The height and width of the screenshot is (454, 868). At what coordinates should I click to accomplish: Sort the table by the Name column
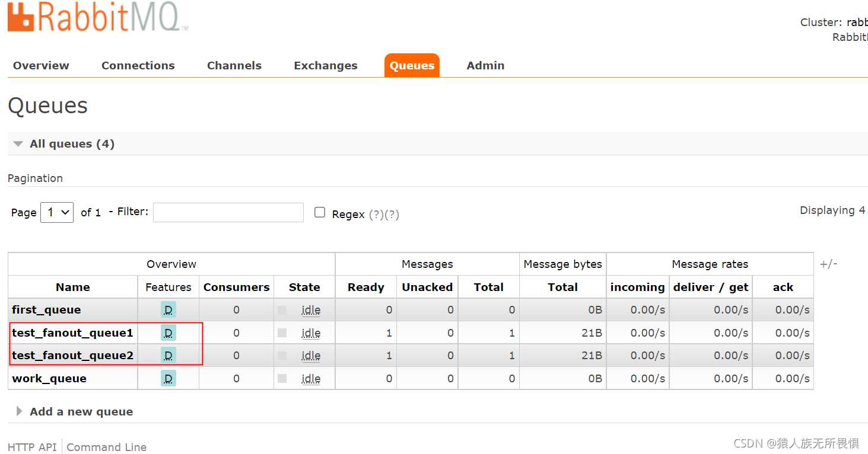[73, 287]
